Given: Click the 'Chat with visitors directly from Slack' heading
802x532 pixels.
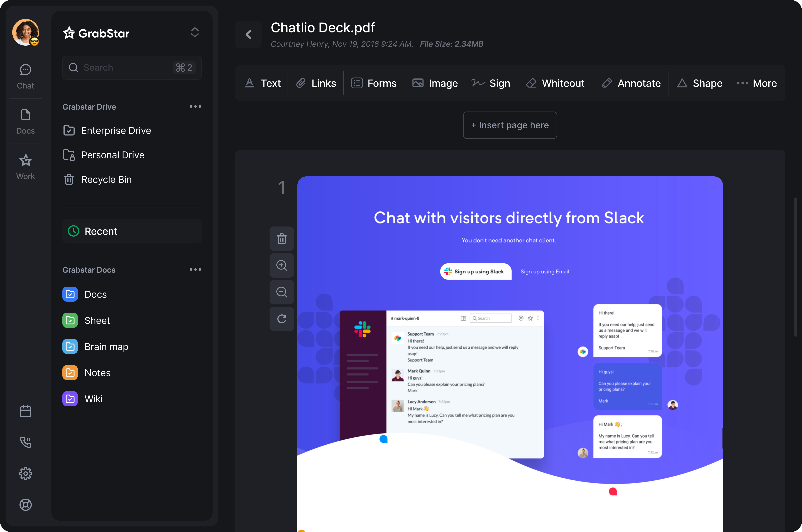Looking at the screenshot, I should 509,218.
